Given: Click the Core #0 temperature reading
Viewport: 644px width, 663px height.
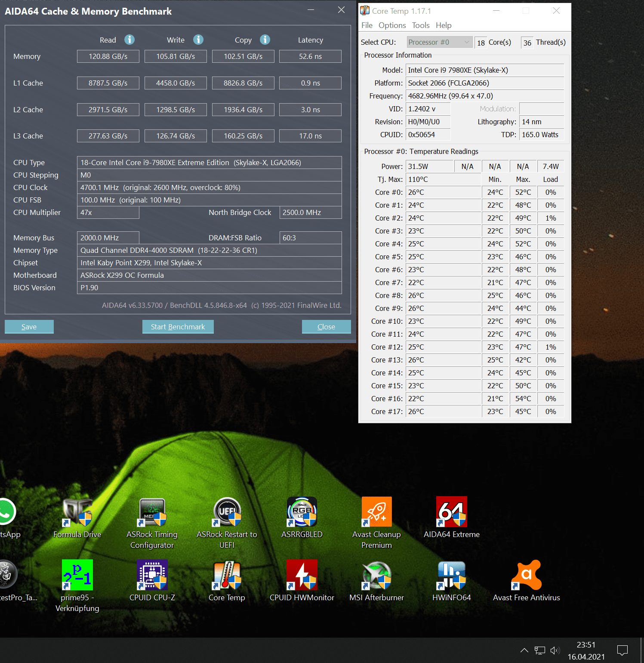Looking at the screenshot, I should coord(443,192).
